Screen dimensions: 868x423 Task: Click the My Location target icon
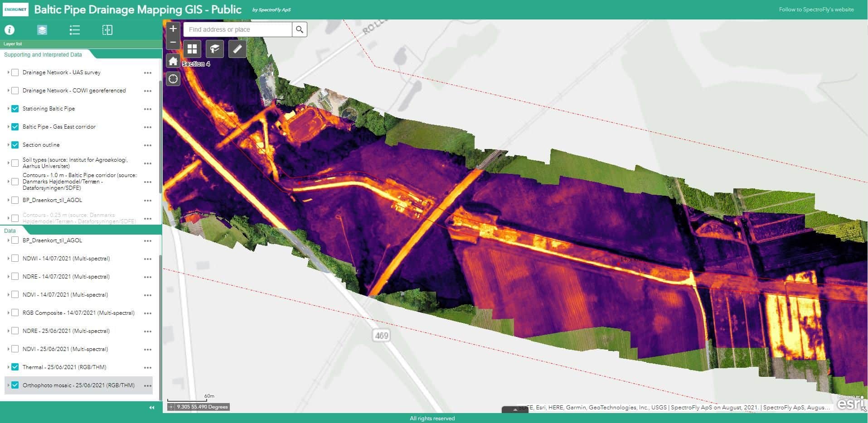173,79
